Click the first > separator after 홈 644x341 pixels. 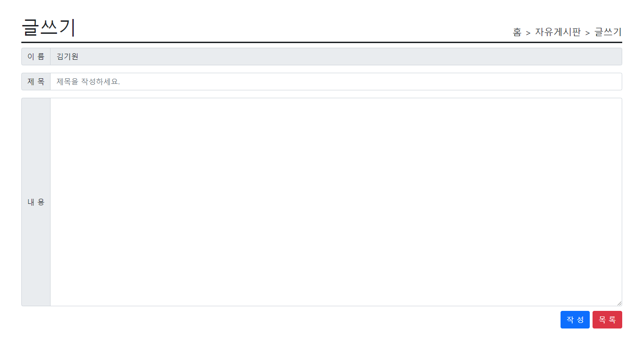tap(528, 32)
